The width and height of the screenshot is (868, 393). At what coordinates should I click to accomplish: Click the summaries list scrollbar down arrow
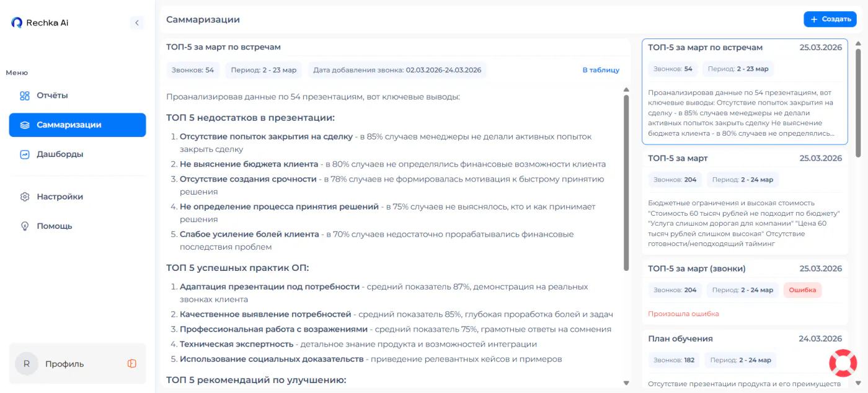pyautogui.click(x=858, y=383)
